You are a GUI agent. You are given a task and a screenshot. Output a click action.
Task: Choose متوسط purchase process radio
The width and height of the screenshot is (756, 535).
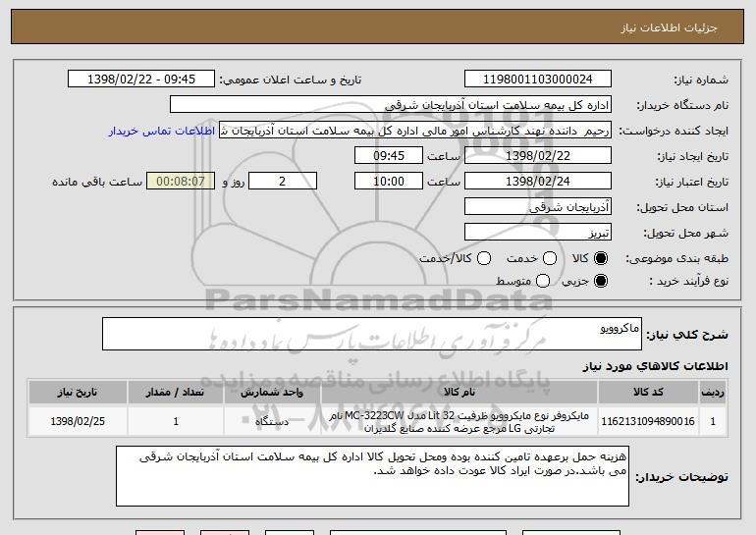click(x=543, y=281)
